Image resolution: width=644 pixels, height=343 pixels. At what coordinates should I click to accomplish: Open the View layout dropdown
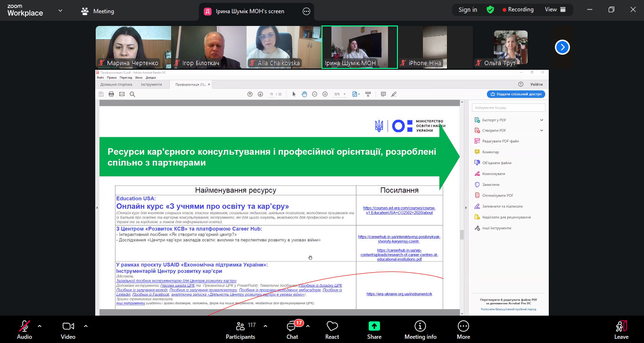coord(554,9)
